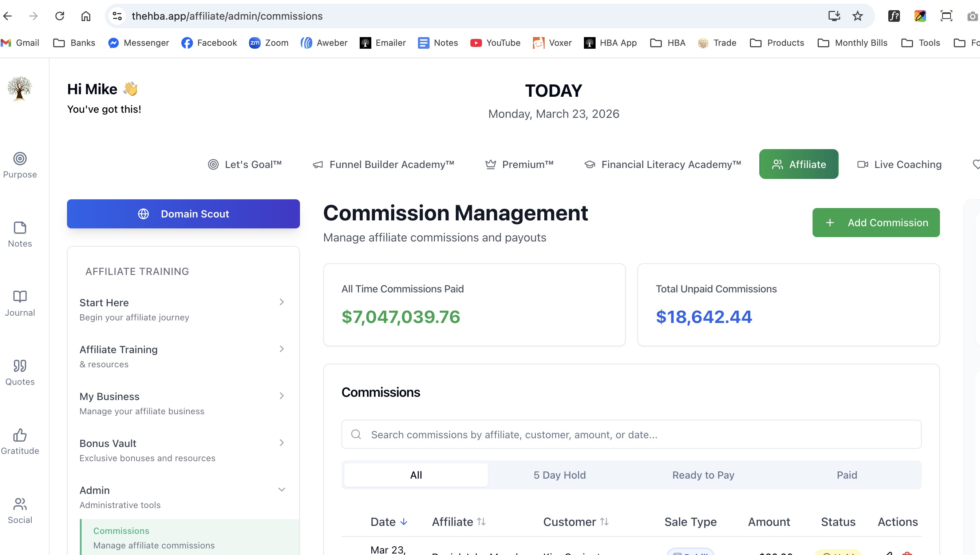
Task: Switch to the 5 Day Hold tab
Action: [559, 475]
